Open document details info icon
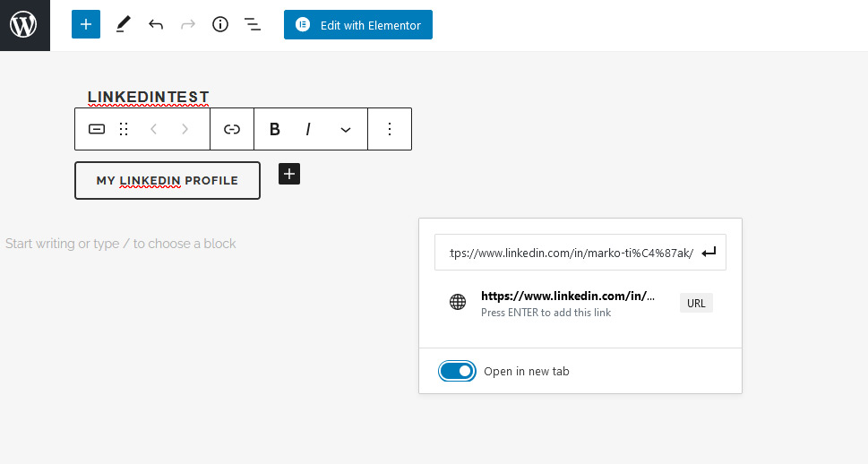The image size is (868, 464). (x=220, y=24)
